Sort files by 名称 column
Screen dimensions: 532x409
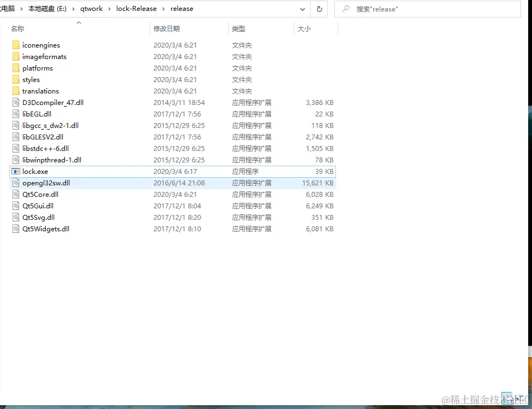(17, 29)
